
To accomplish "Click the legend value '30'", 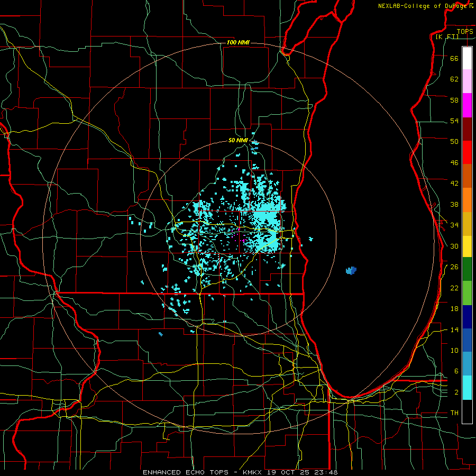I will (454, 246).
